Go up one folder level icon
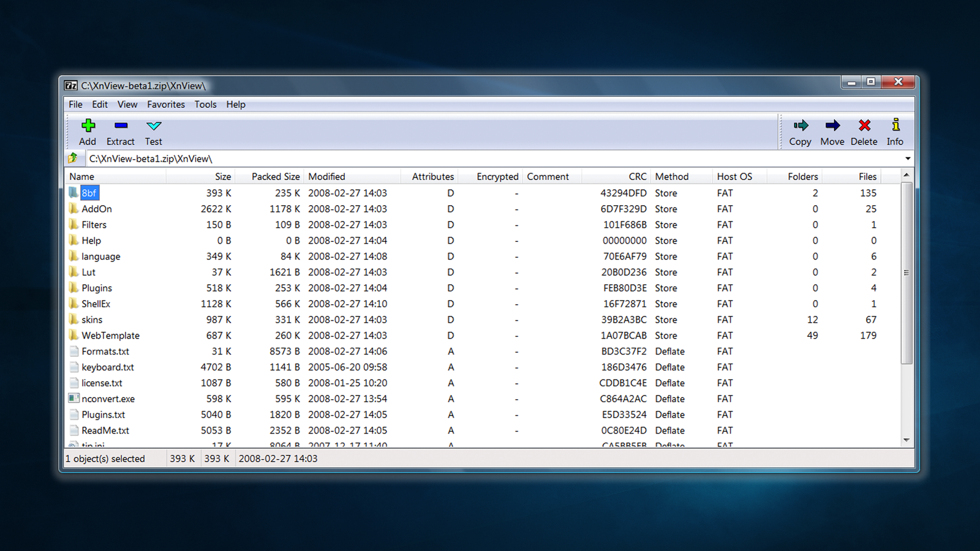The image size is (980, 551). 73,158
